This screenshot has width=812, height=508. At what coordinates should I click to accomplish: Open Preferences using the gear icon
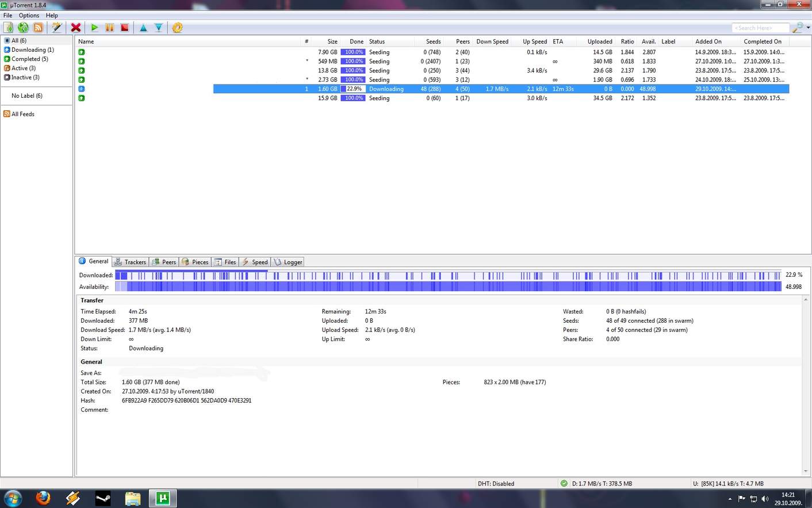[177, 28]
